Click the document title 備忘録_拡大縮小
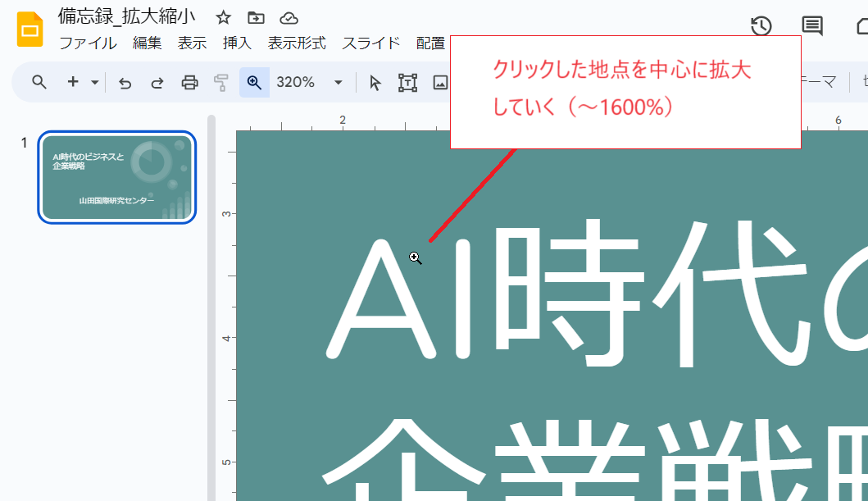Image resolution: width=868 pixels, height=501 pixels. 127,16
